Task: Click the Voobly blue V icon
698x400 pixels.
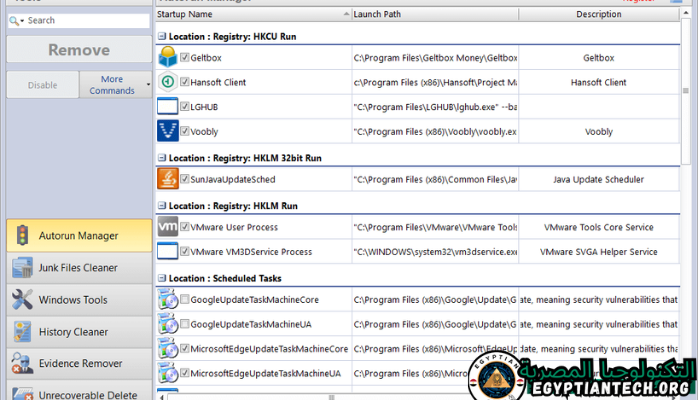Action: [x=168, y=131]
